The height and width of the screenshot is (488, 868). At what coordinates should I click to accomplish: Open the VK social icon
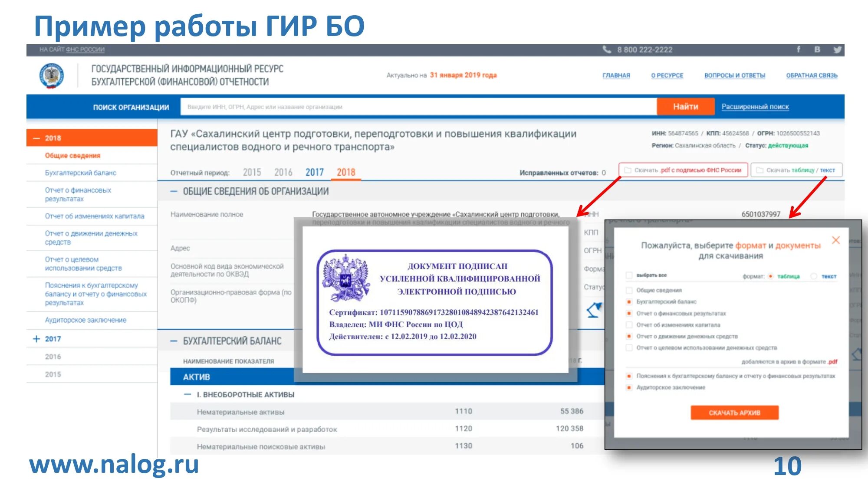pyautogui.click(x=817, y=49)
